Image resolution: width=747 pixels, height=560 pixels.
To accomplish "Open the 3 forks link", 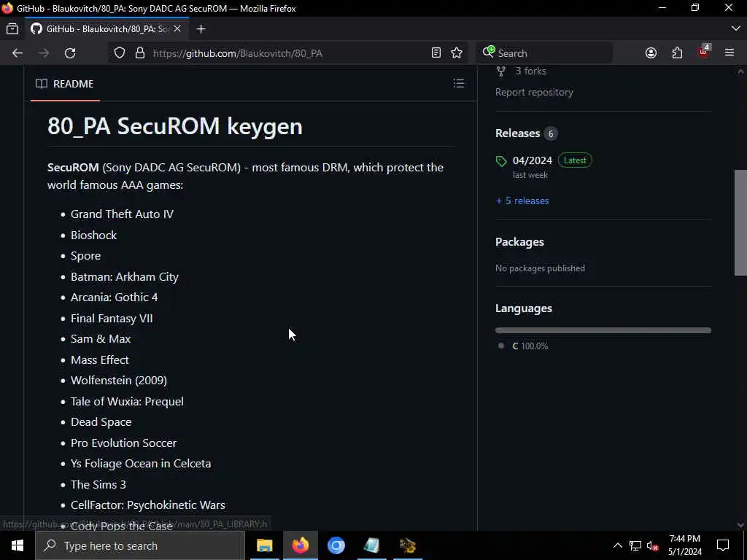I will coord(530,71).
